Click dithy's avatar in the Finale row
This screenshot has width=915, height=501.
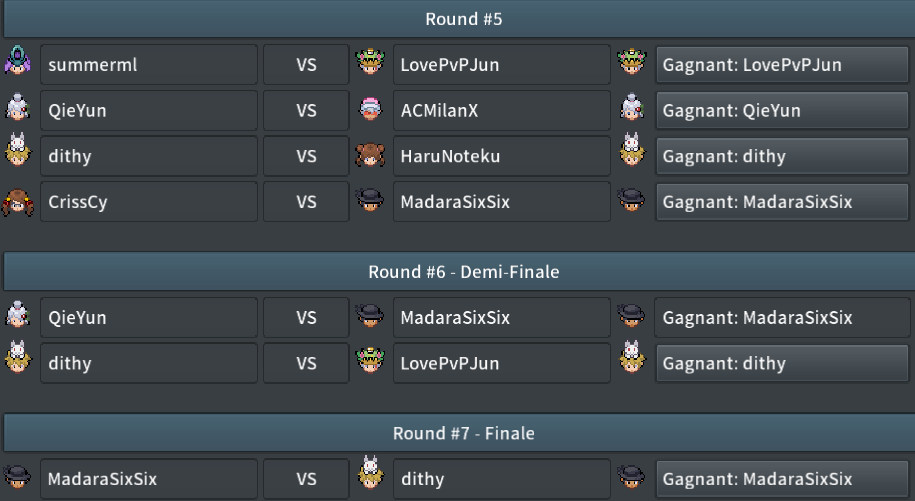[x=371, y=473]
